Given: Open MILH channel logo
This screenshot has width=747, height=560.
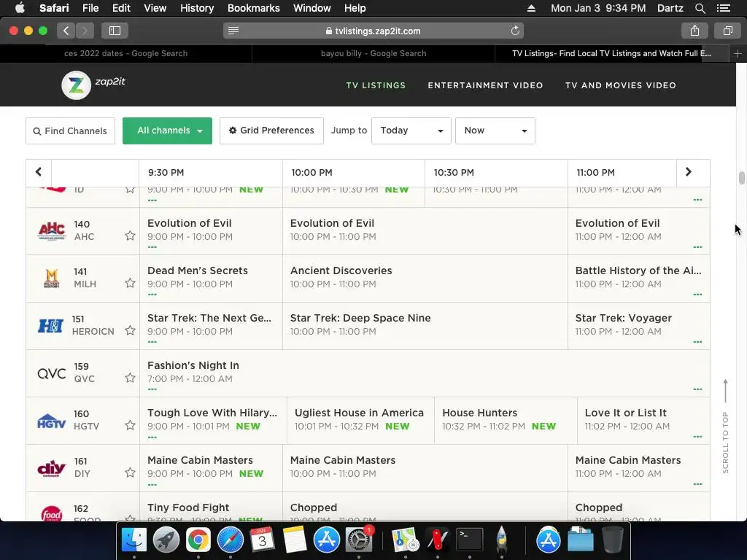Looking at the screenshot, I should 52,278.
